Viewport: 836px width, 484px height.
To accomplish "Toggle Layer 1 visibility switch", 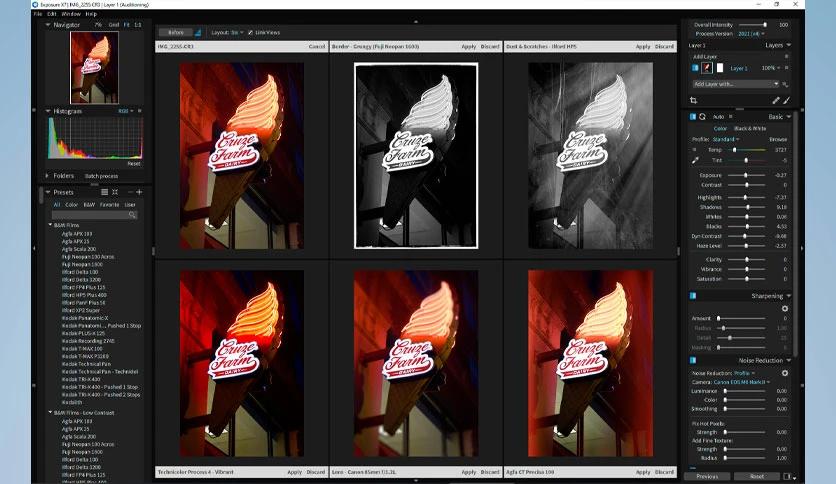I will pyautogui.click(x=695, y=68).
